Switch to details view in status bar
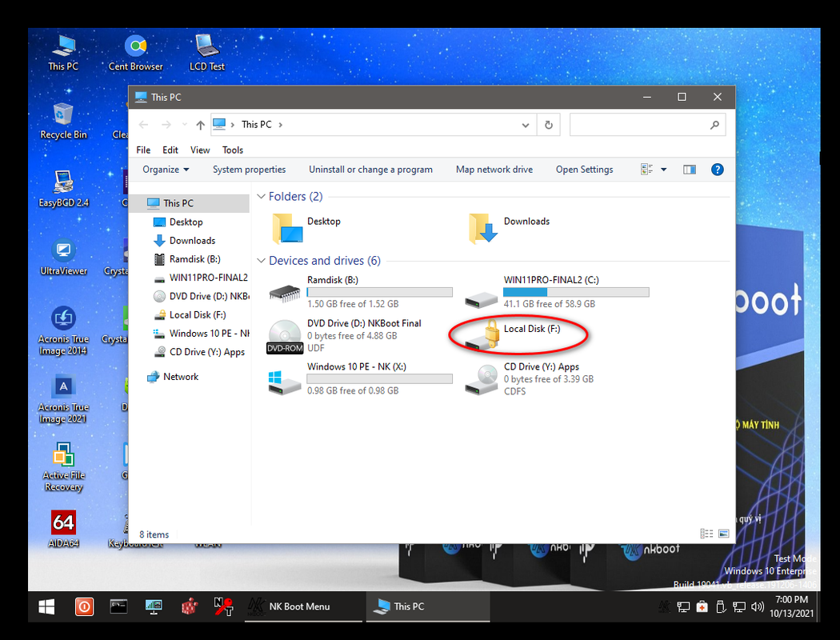Screen dimensions: 840x640 [706, 534]
